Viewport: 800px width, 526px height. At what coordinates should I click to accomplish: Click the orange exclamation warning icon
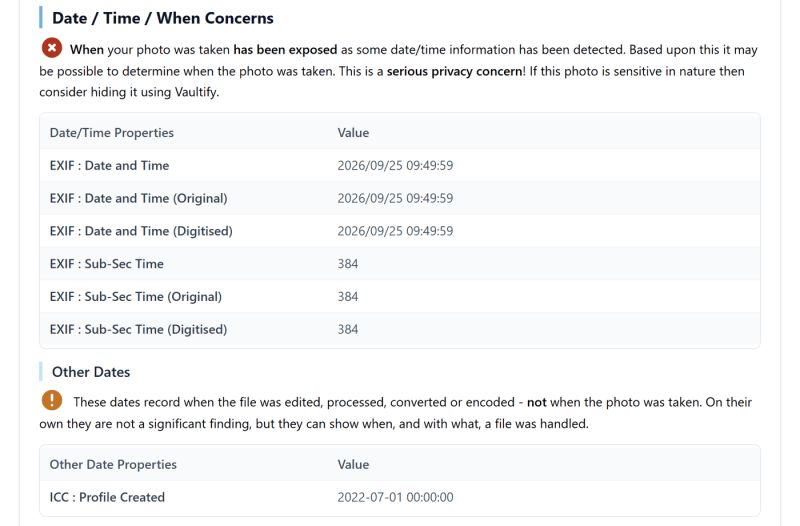pyautogui.click(x=52, y=400)
